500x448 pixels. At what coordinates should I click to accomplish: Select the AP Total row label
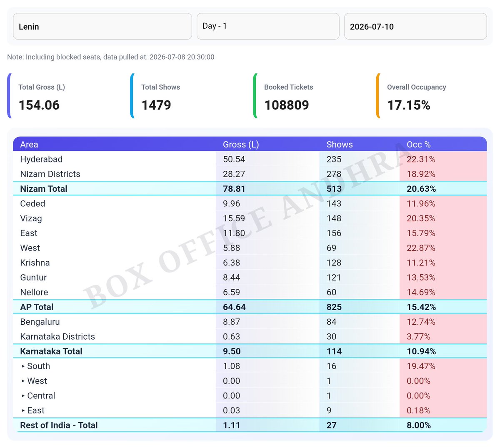coord(37,307)
